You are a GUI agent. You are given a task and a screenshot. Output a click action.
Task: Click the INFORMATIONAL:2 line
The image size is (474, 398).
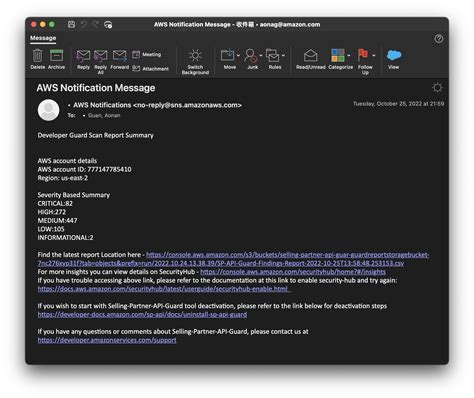tap(65, 238)
